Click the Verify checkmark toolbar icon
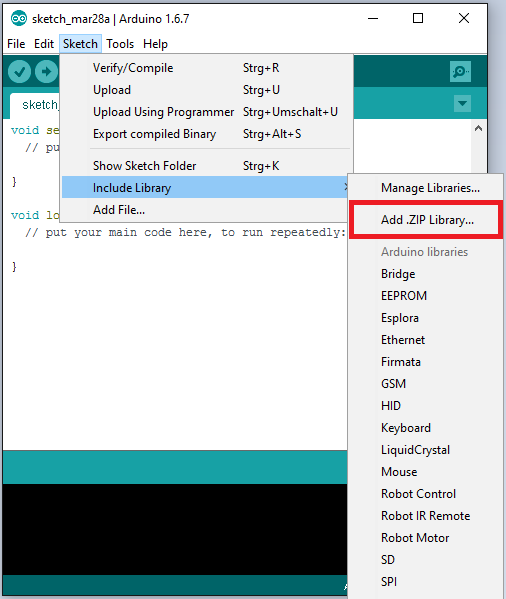506x599 pixels. pos(19,71)
